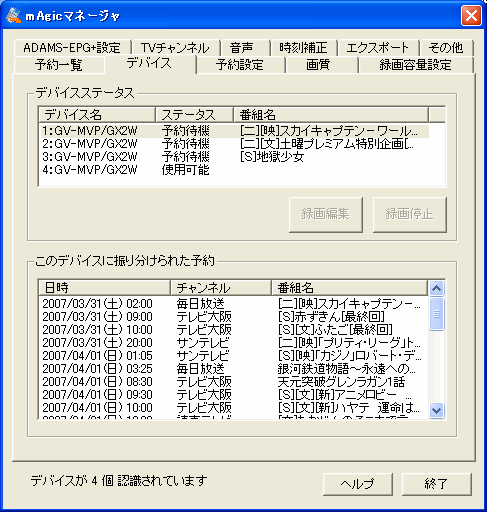The width and height of the screenshot is (487, 512).
Task: Open the エクスポート tab
Action: click(x=378, y=48)
